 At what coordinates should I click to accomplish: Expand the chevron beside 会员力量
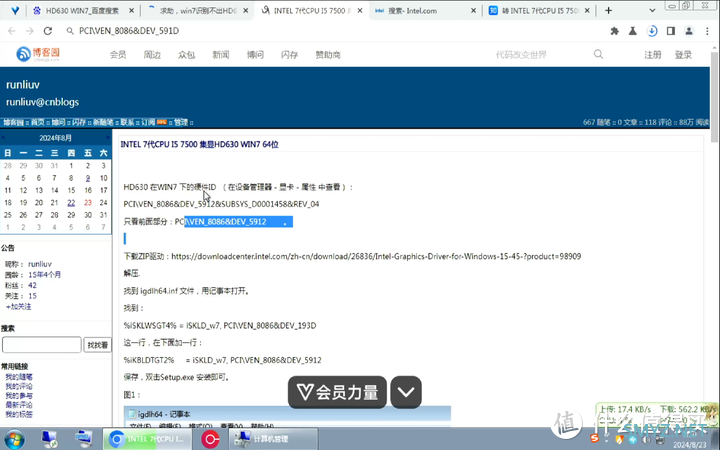[x=406, y=392]
